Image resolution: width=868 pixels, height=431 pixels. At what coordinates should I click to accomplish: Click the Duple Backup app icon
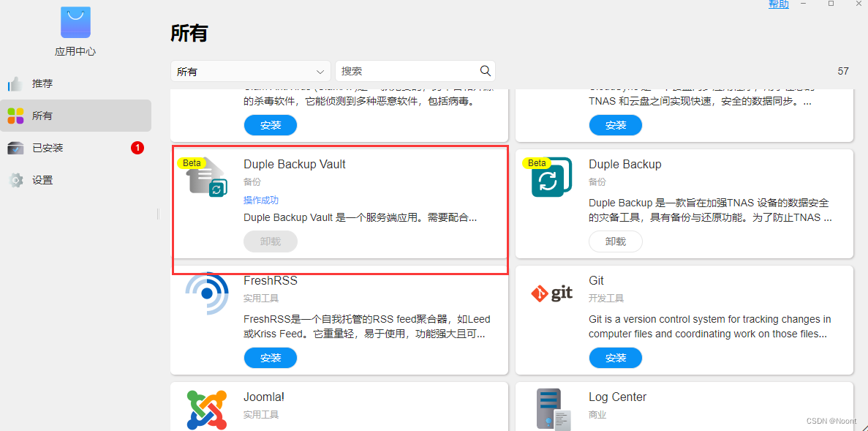[x=552, y=177]
